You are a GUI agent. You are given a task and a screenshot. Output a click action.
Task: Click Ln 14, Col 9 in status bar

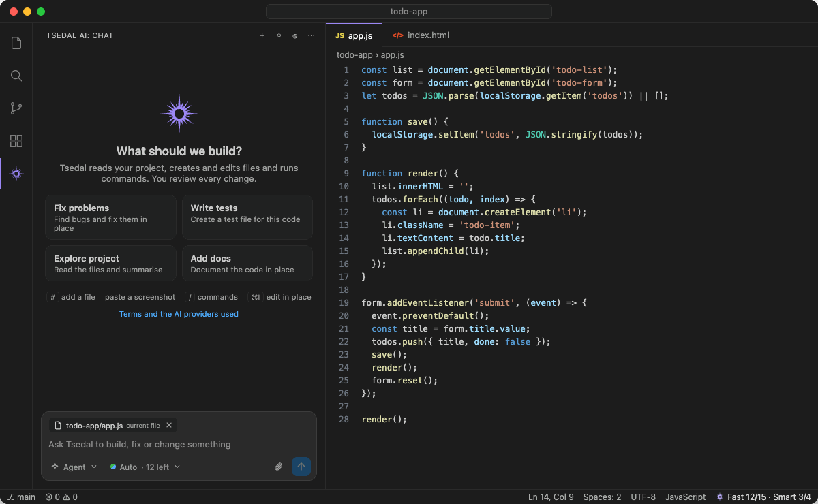click(551, 497)
